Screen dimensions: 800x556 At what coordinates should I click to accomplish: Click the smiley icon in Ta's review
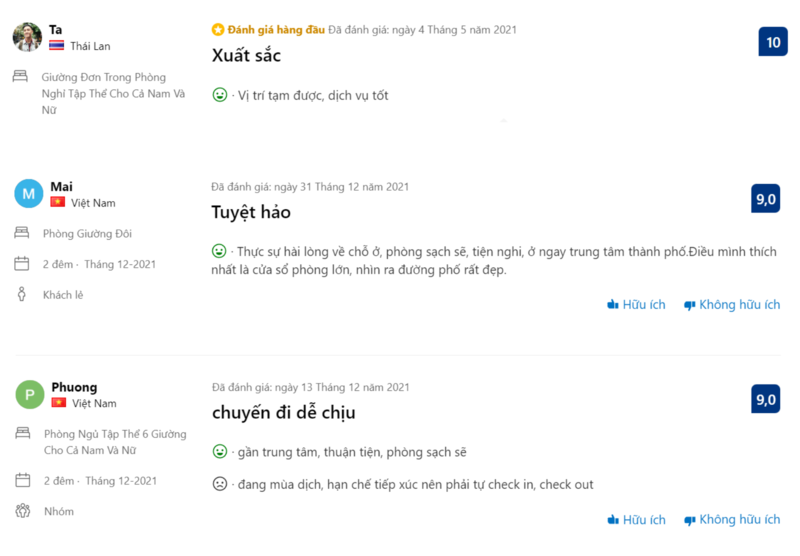tap(220, 95)
